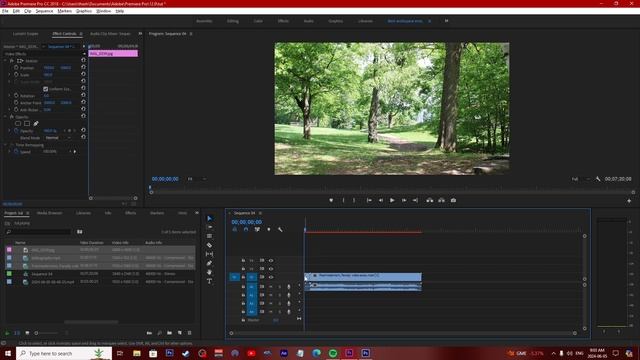The height and width of the screenshot is (360, 640).
Task: Open Blend Mode dropdown showing Normal
Action: tap(57, 138)
